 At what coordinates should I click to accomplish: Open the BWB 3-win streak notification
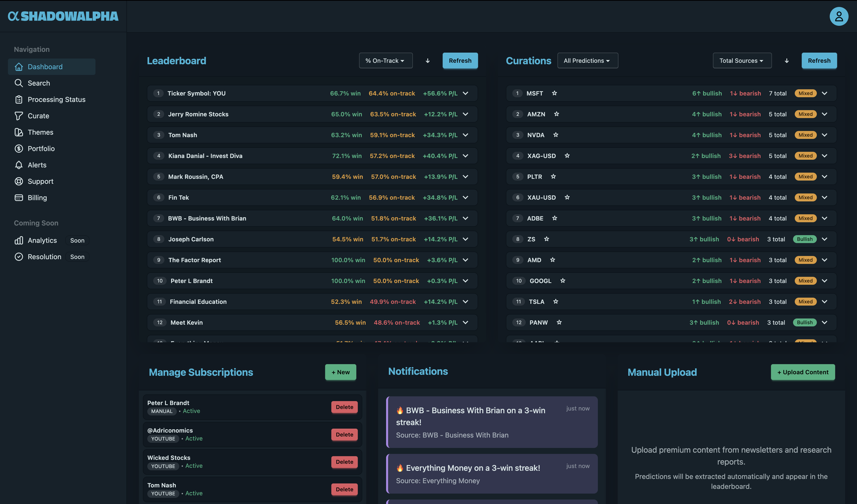tap(492, 422)
